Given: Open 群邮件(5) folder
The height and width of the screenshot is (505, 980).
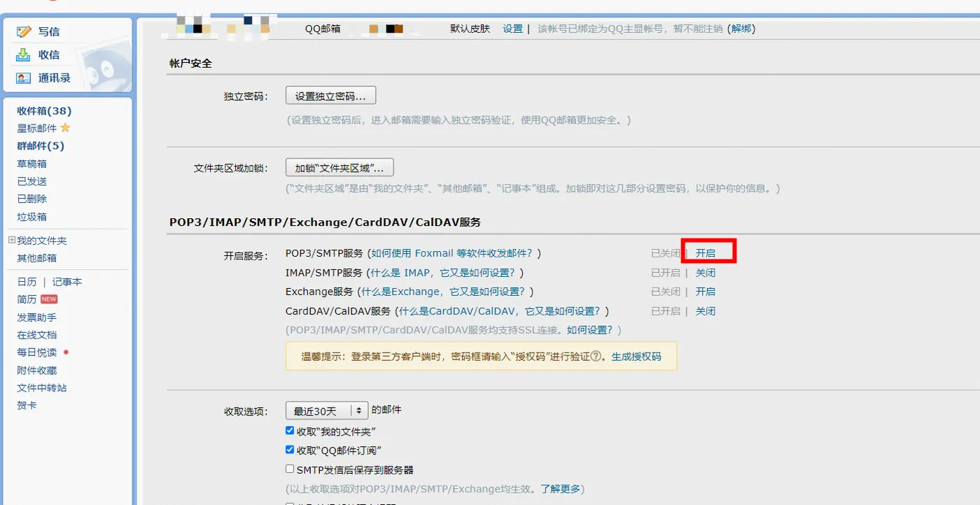Looking at the screenshot, I should pos(41,145).
